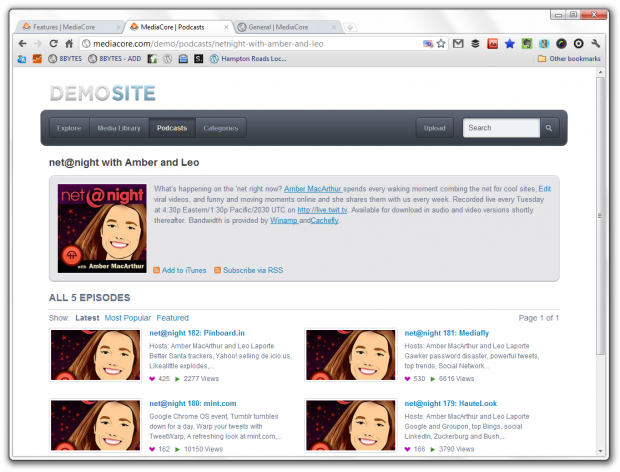This screenshot has width=620, height=472.
Task: Click the RSS icon beside Add to iTunes
Action: point(157,270)
